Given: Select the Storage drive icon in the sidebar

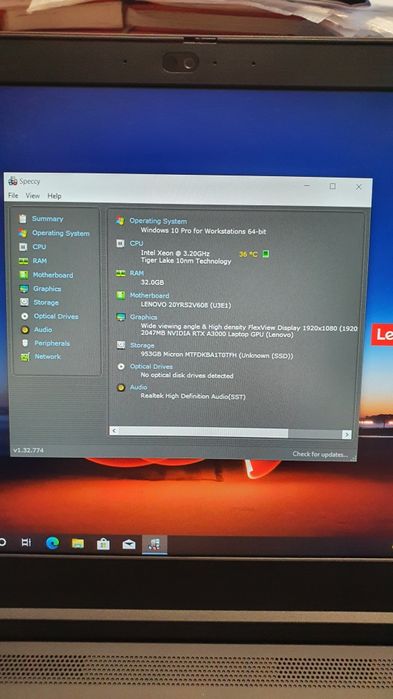Looking at the screenshot, I should (x=25, y=302).
